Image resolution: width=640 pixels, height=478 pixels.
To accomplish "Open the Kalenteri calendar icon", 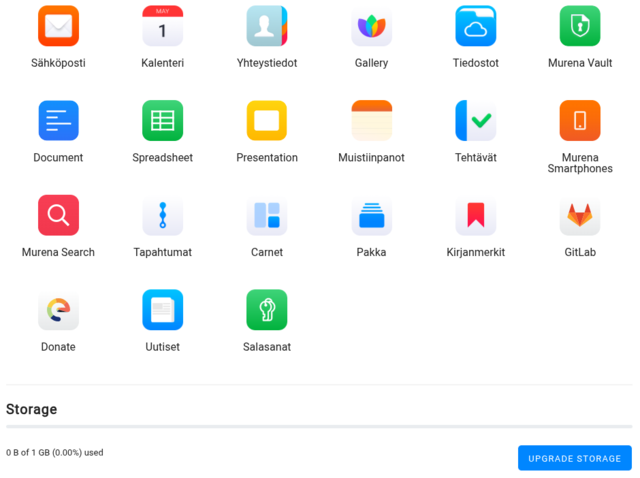I will pos(162,26).
